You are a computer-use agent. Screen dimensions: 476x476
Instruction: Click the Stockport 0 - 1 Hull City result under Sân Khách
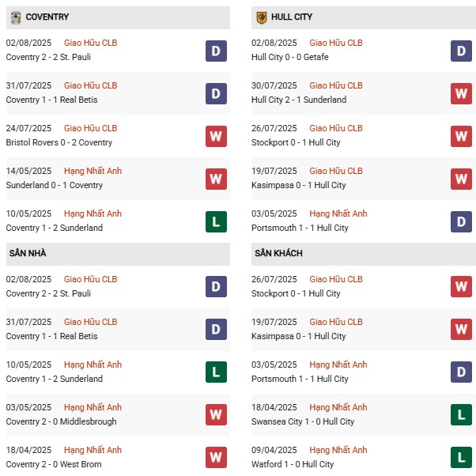tap(297, 293)
